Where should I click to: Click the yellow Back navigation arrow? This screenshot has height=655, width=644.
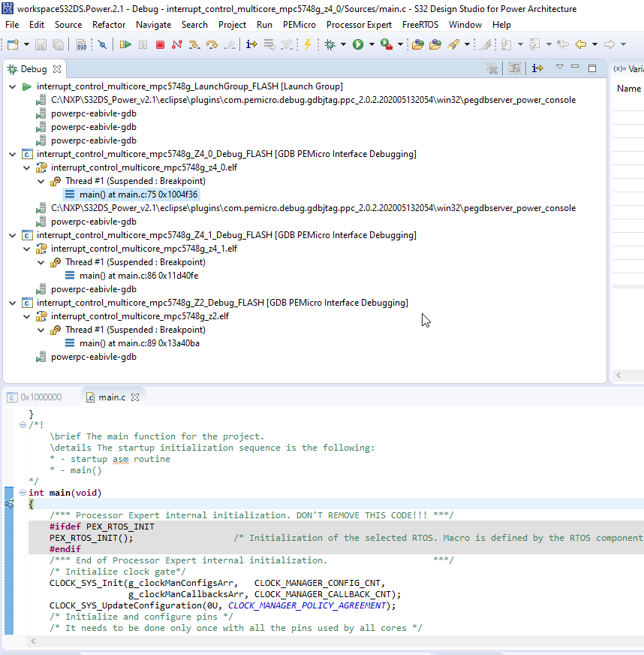click(581, 44)
